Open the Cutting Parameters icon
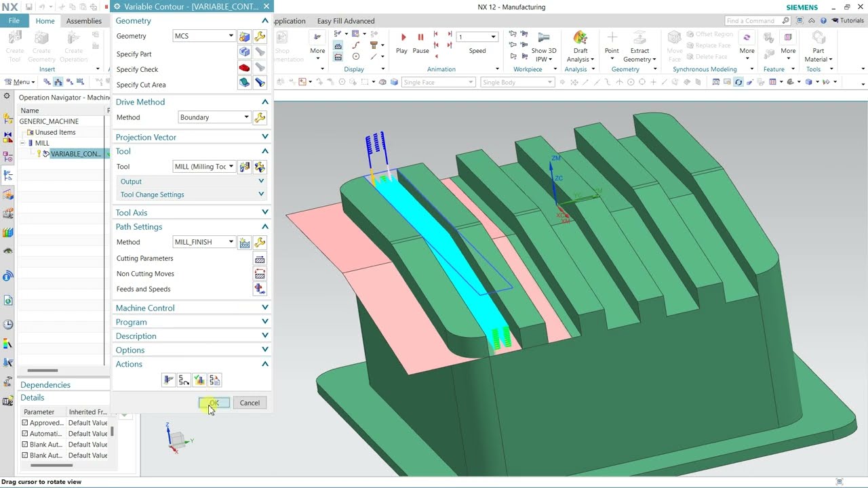The image size is (868, 488). (260, 259)
